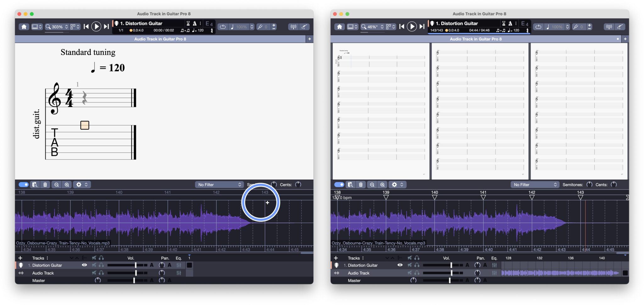Click bar marker 143 on the timeline ruler

click(x=265, y=192)
